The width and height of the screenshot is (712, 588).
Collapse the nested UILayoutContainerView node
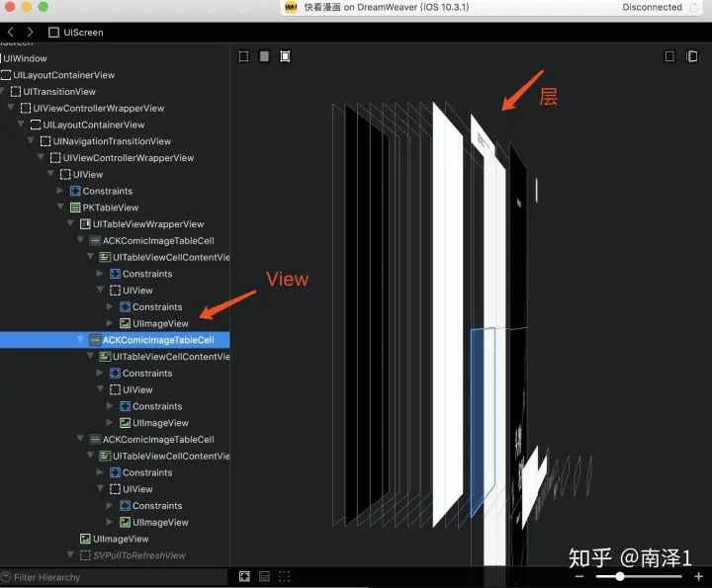pos(21,124)
